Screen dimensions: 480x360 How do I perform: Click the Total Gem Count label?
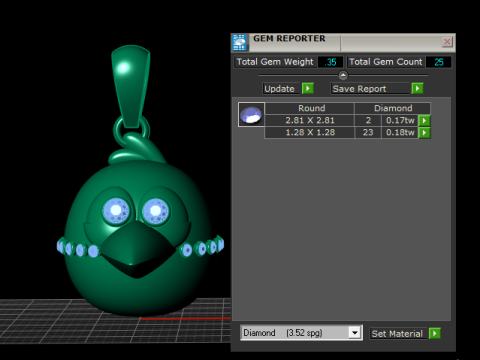point(386,62)
